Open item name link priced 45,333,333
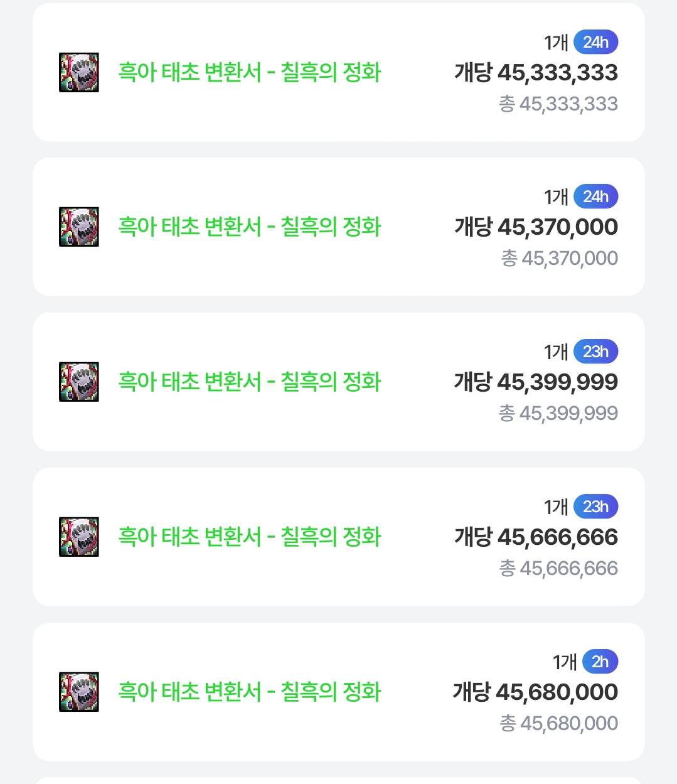The width and height of the screenshot is (677, 784). click(x=250, y=72)
